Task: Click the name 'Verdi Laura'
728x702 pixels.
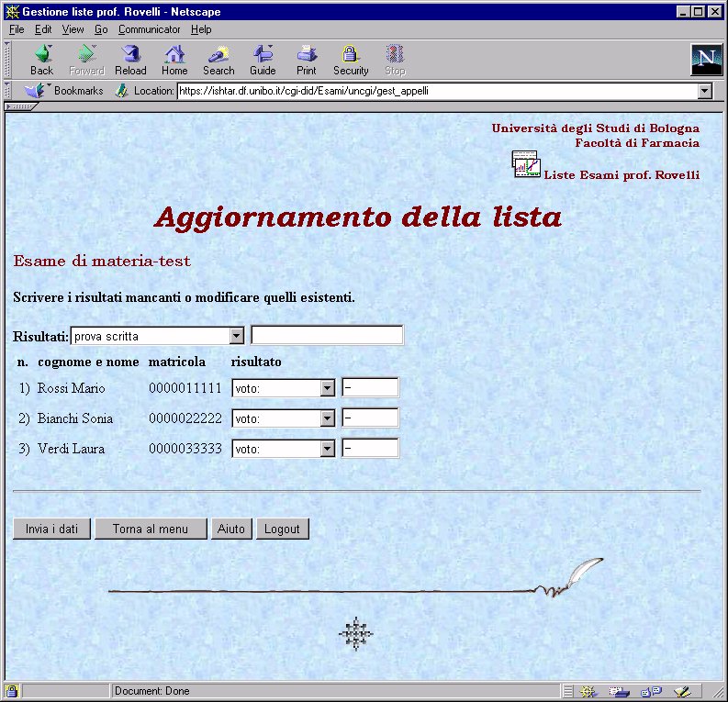Action: pyautogui.click(x=71, y=449)
